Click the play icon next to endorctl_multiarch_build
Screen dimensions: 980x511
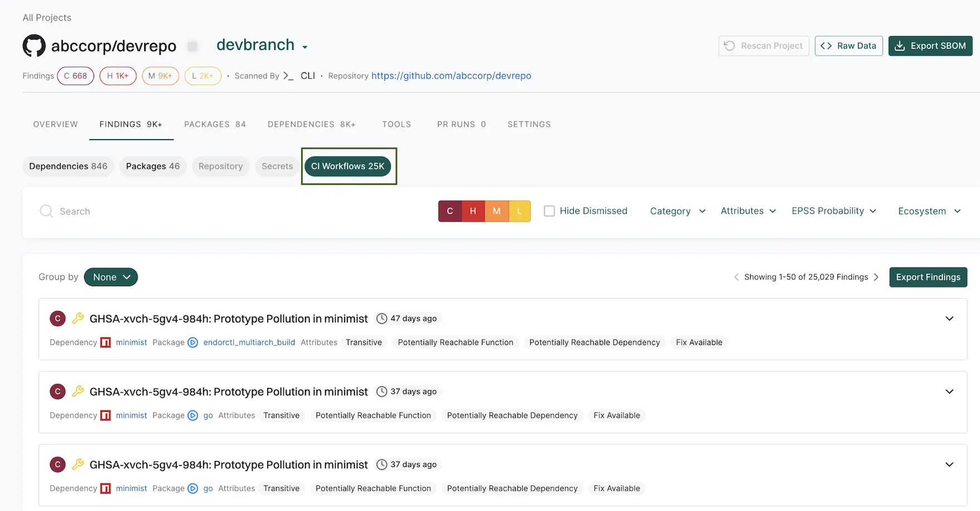point(193,342)
